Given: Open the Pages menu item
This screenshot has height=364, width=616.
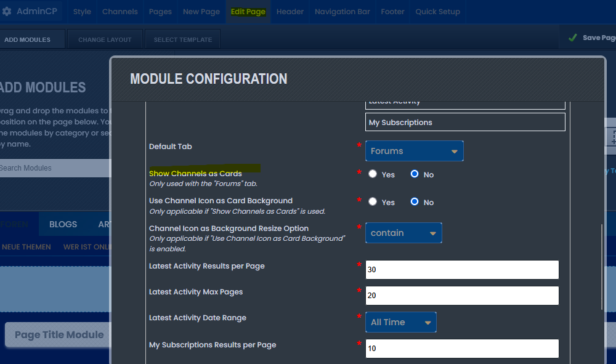Looking at the screenshot, I should pyautogui.click(x=160, y=12).
